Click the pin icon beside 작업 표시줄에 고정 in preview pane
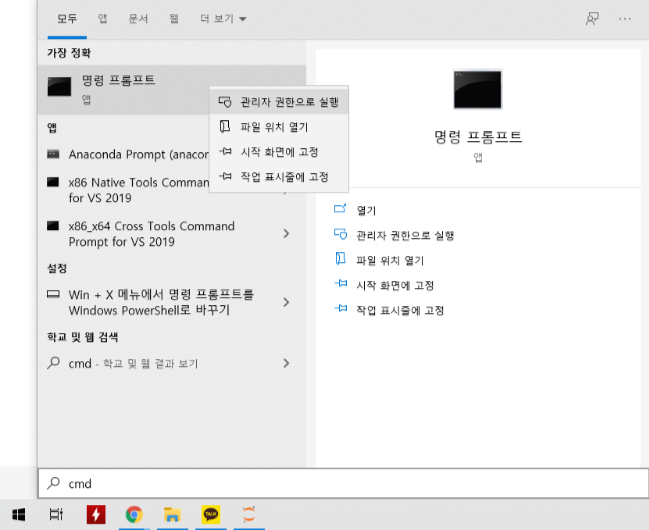The height and width of the screenshot is (530, 649). (341, 308)
